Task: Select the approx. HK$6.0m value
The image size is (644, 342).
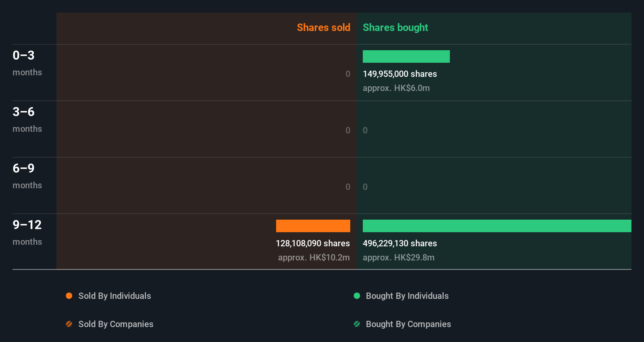Action: [x=396, y=88]
